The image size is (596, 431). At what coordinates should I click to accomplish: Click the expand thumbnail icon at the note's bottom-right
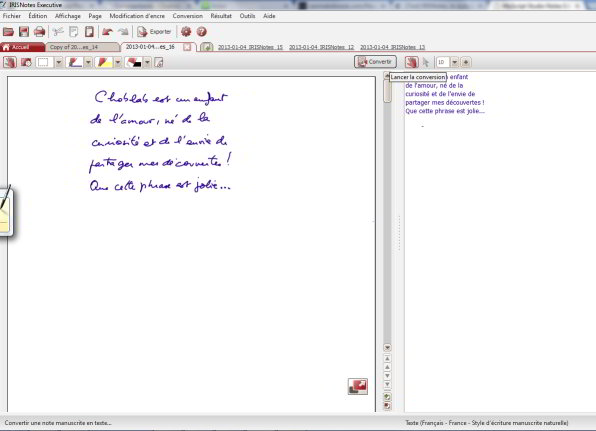click(x=358, y=386)
